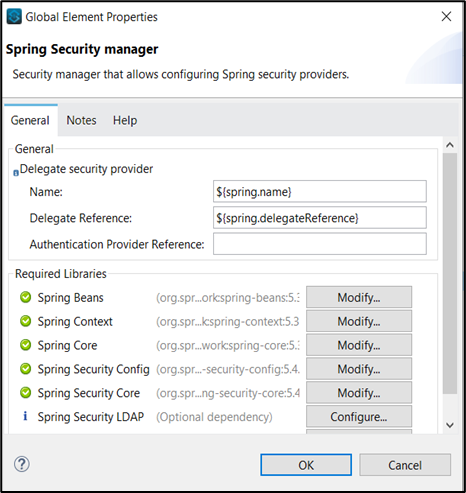Image resolution: width=466 pixels, height=493 pixels.
Task: Confirm the dialog with OK
Action: click(306, 465)
